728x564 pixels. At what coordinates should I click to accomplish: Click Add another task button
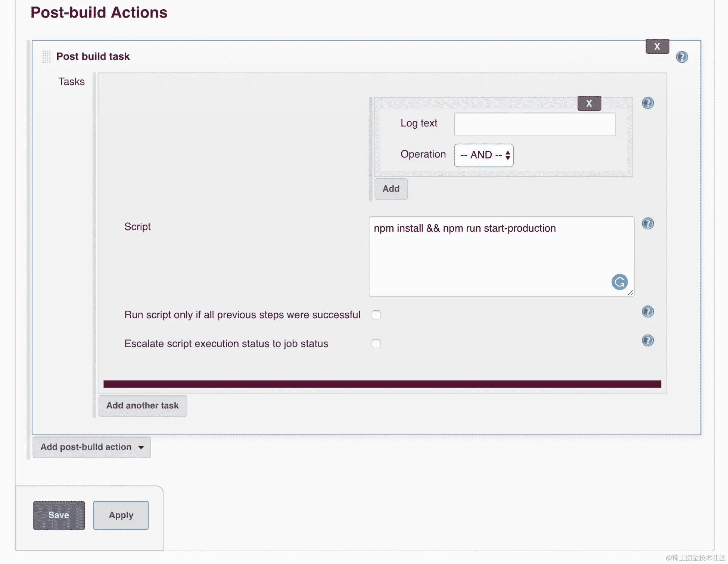[x=143, y=405]
